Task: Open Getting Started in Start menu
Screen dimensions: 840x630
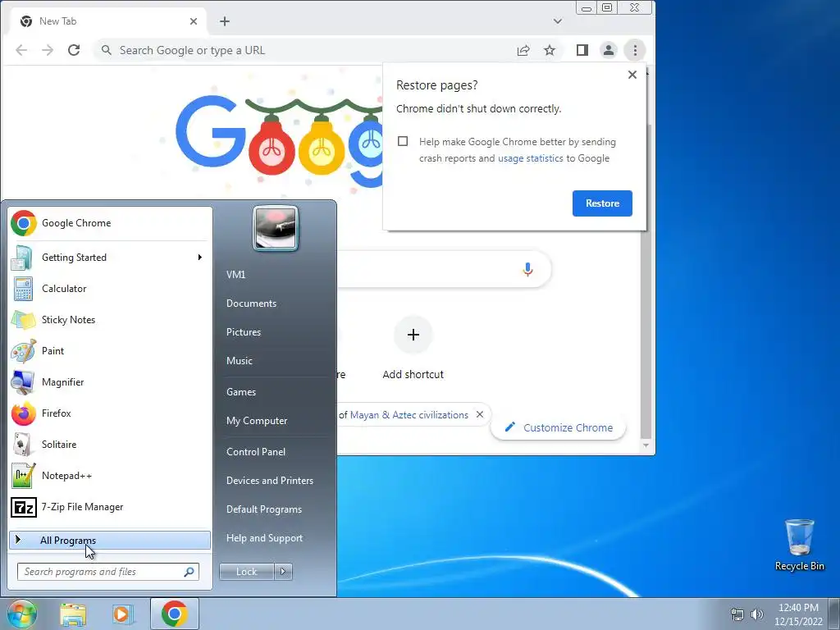Action: coord(110,258)
